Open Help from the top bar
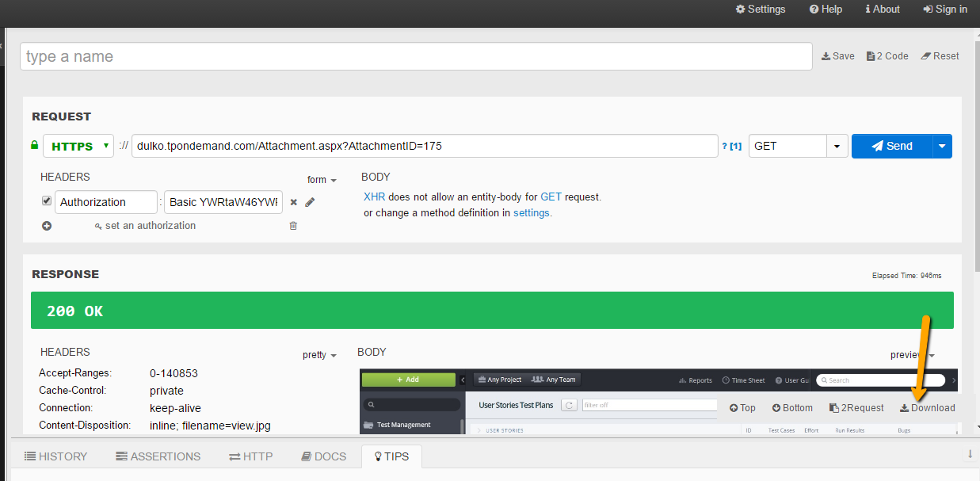The height and width of the screenshot is (481, 980). click(825, 10)
